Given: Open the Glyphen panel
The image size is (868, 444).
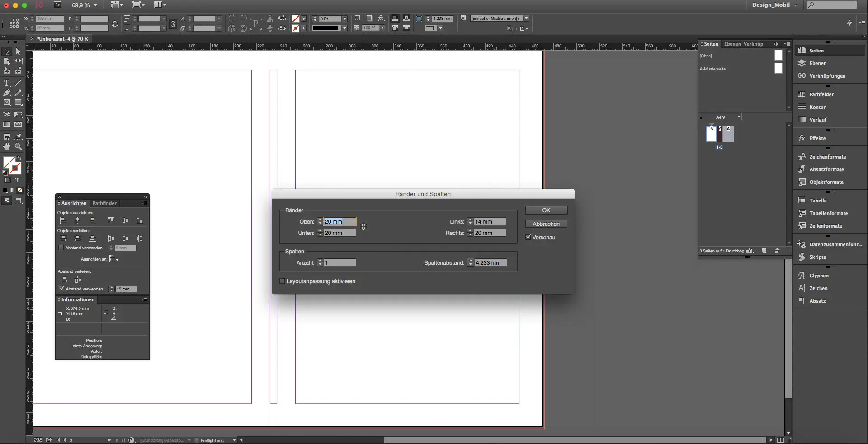Looking at the screenshot, I should coord(819,276).
